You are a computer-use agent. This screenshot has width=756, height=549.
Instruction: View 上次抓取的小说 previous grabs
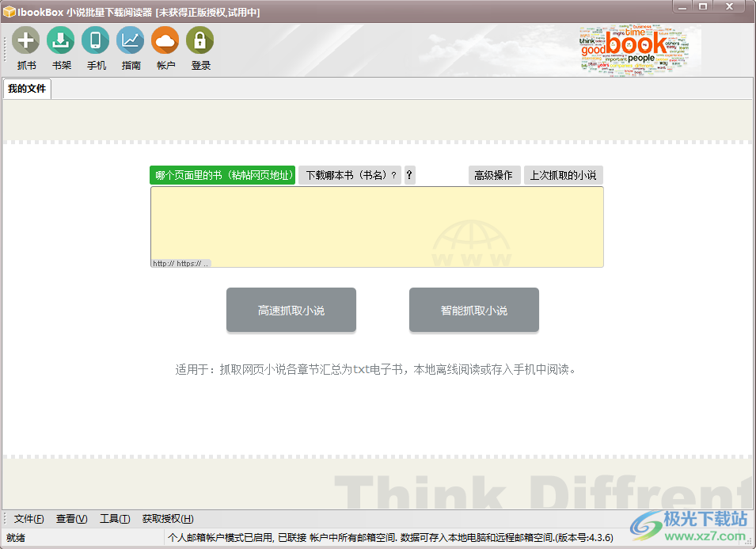[x=563, y=175]
